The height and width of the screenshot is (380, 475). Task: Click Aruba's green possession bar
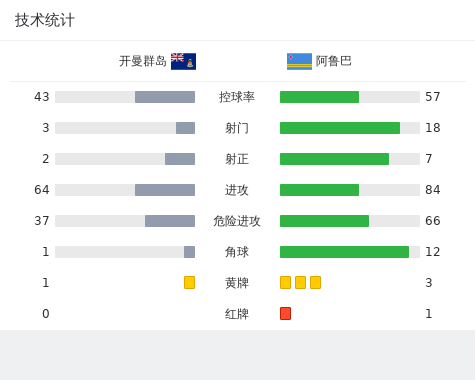[x=319, y=97]
